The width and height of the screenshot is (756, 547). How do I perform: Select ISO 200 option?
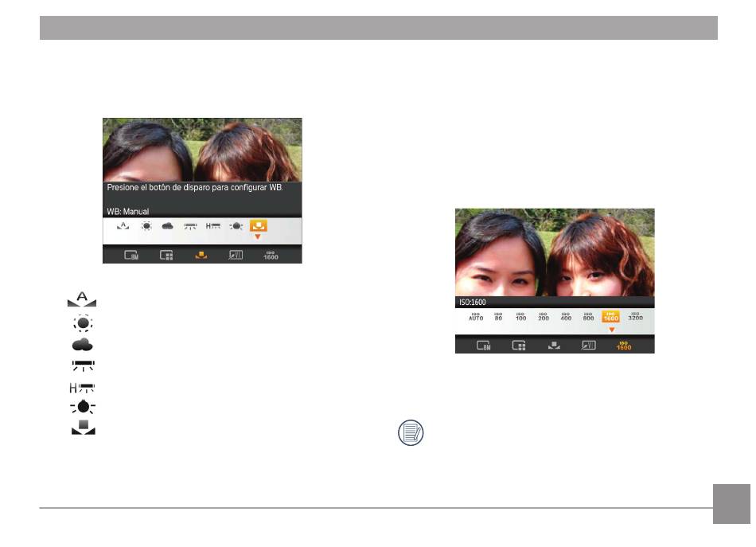pos(544,316)
